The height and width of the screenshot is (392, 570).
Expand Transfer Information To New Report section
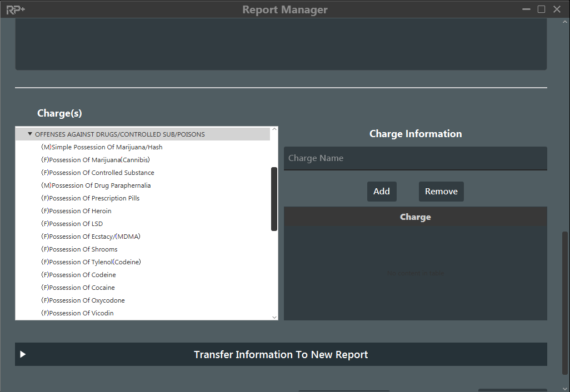pos(23,354)
